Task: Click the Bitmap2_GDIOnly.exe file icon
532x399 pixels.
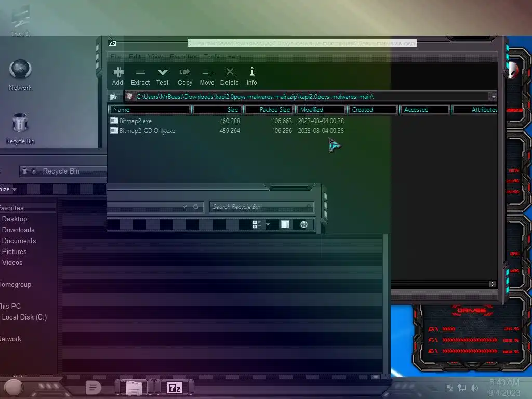Action: coord(114,130)
